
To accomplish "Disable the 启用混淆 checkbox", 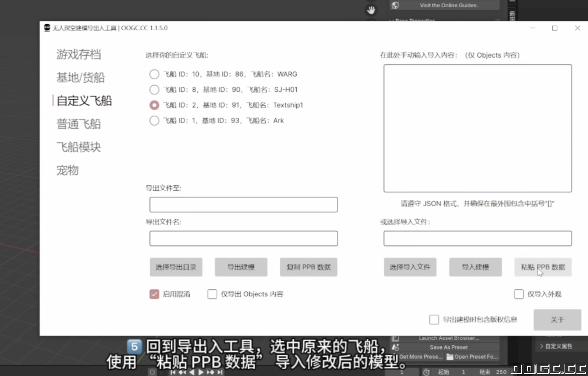I will click(154, 294).
